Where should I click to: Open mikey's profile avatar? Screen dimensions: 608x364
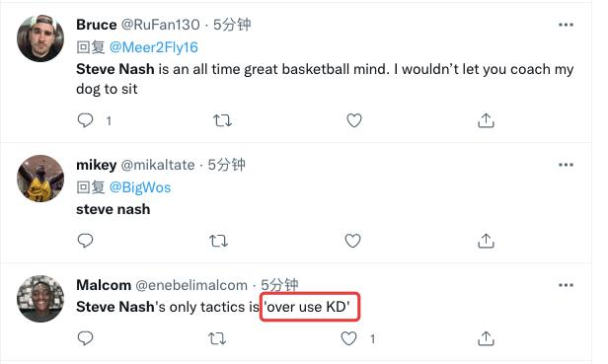coord(40,179)
